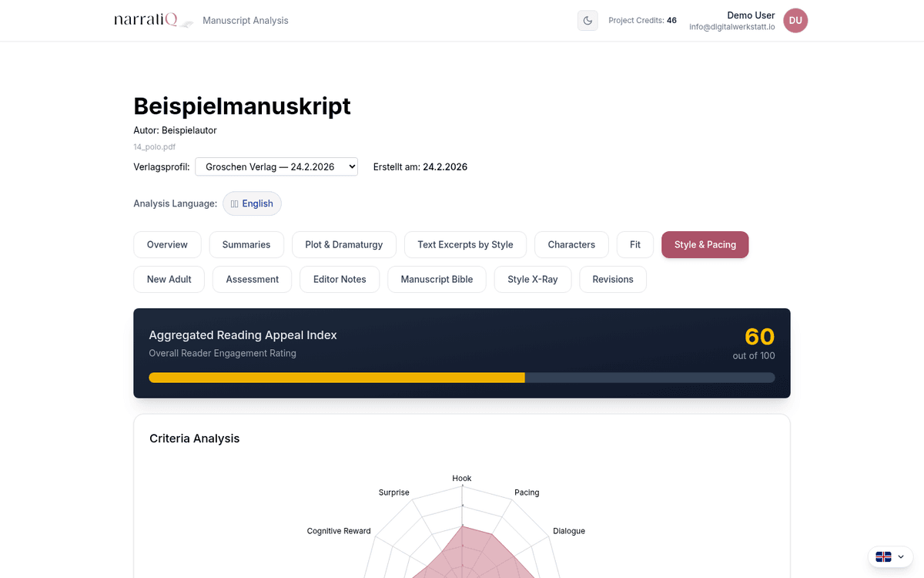
Task: Click the Icelandic flag language icon
Action: pyautogui.click(x=884, y=556)
